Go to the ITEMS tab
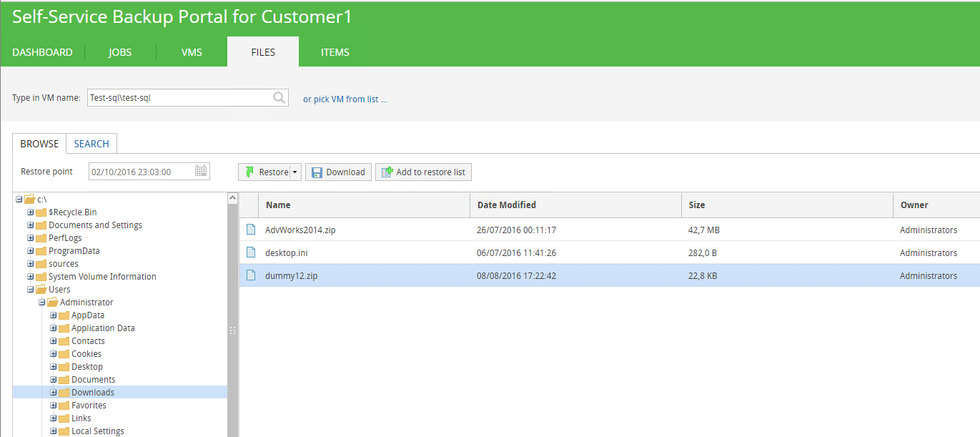The height and width of the screenshot is (437, 980). click(335, 52)
